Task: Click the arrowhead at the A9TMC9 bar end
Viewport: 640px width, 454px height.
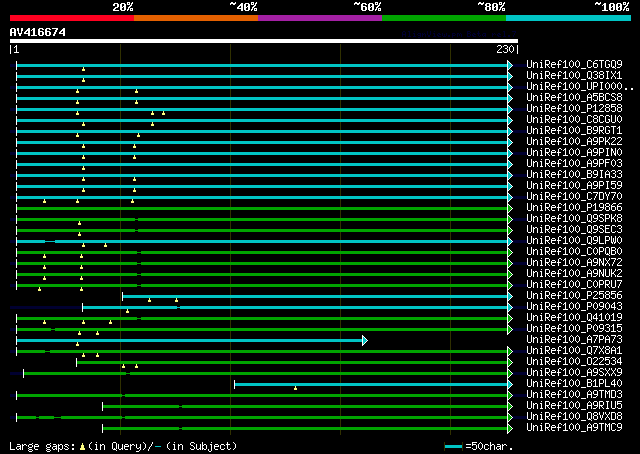Action: pos(510,428)
